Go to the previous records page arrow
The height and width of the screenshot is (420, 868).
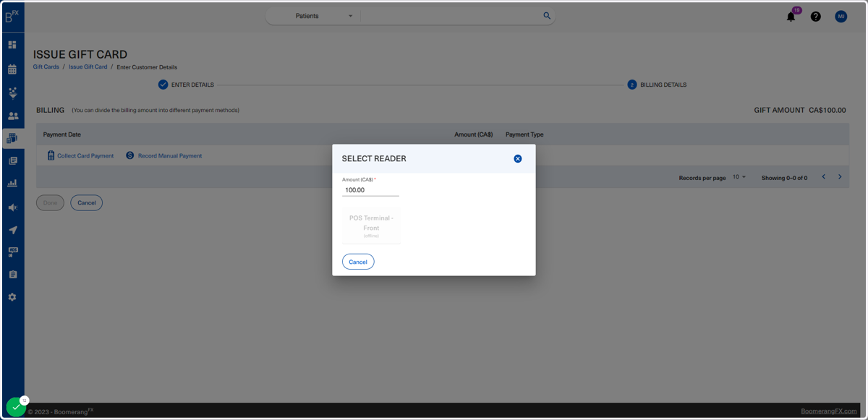tap(823, 177)
